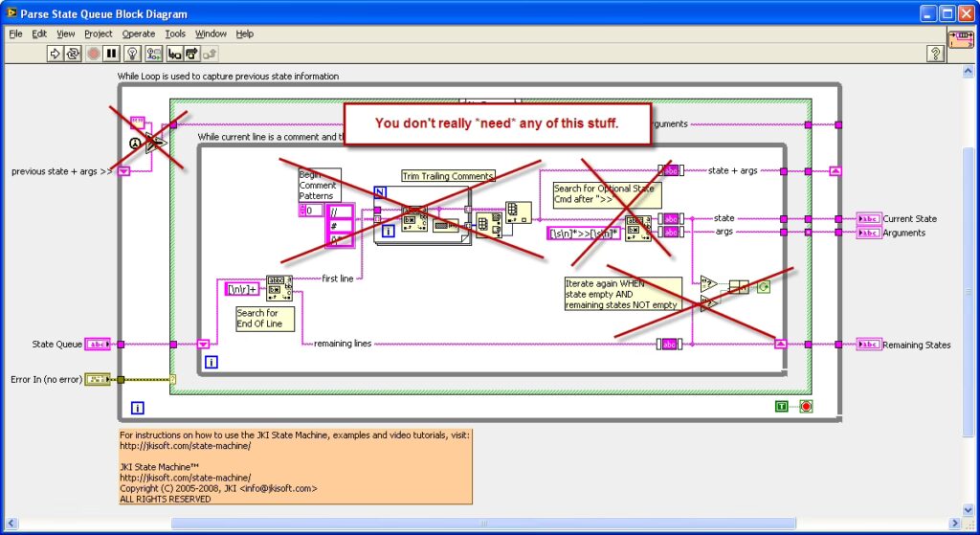This screenshot has height=535, width=980.
Task: Open the File menu
Action: 15,33
